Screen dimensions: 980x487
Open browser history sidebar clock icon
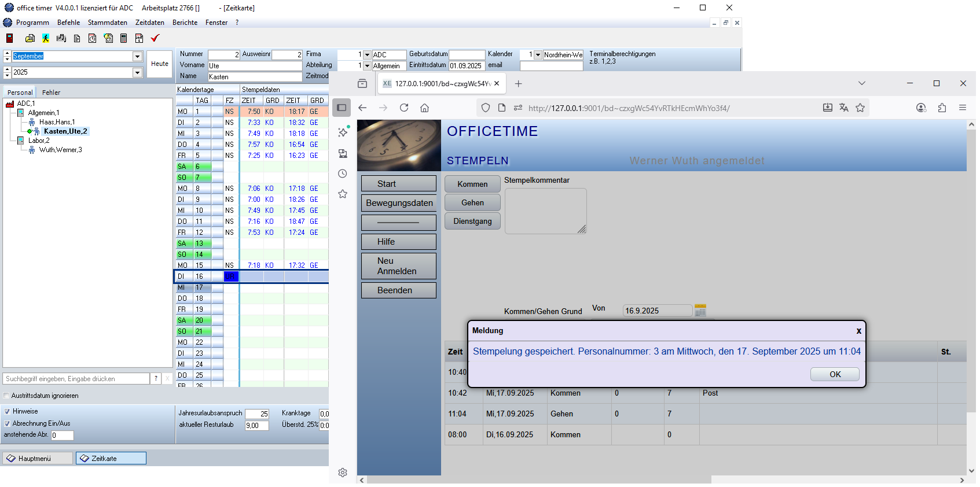(x=343, y=174)
